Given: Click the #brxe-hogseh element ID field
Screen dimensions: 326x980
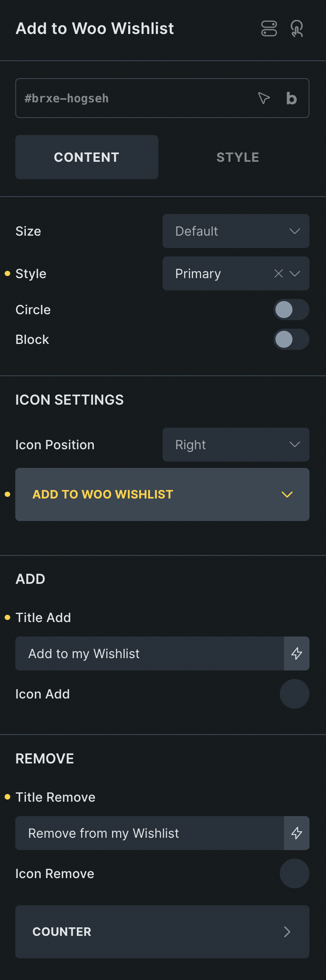Looking at the screenshot, I should pos(127,98).
